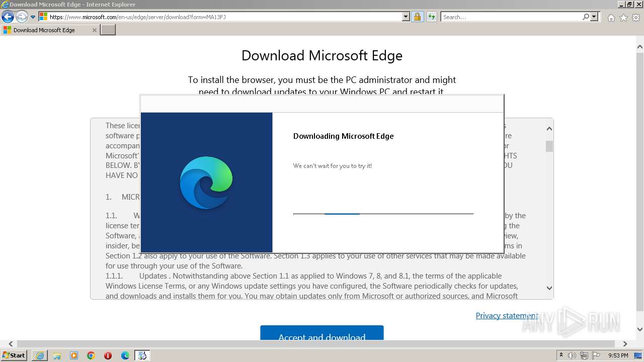
Task: Click the Action Center flag icon
Action: coord(596,355)
